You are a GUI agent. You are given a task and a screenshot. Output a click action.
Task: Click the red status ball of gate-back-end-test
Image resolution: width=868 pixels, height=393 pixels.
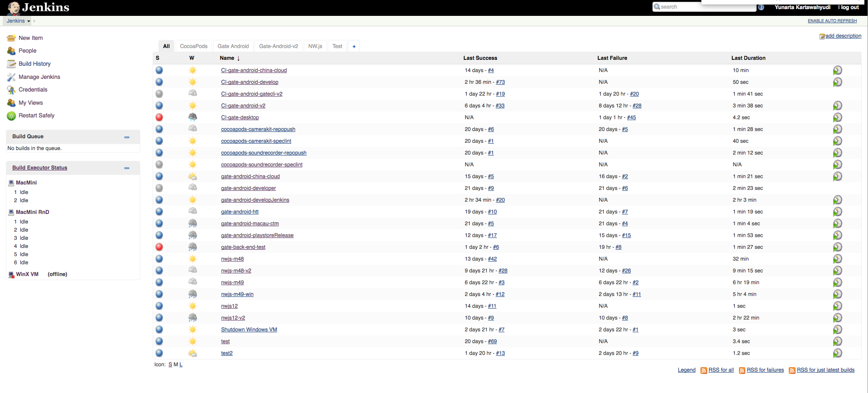pos(159,247)
